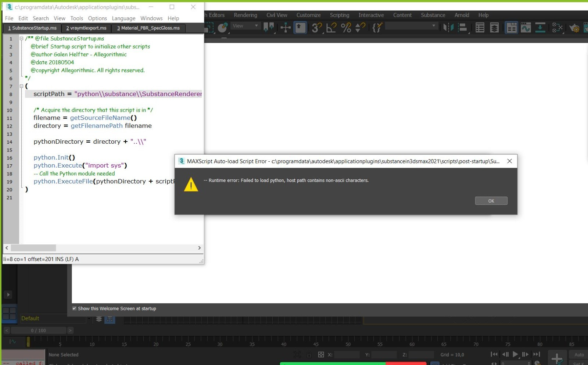Activate percent snap toggle
The width and height of the screenshot is (588, 365).
click(x=345, y=28)
